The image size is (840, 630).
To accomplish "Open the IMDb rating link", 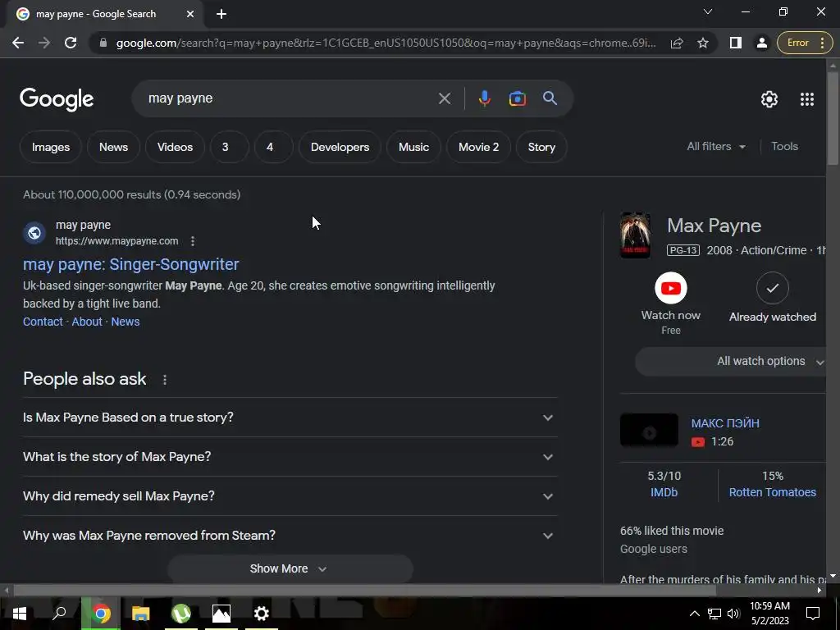I will 664,492.
